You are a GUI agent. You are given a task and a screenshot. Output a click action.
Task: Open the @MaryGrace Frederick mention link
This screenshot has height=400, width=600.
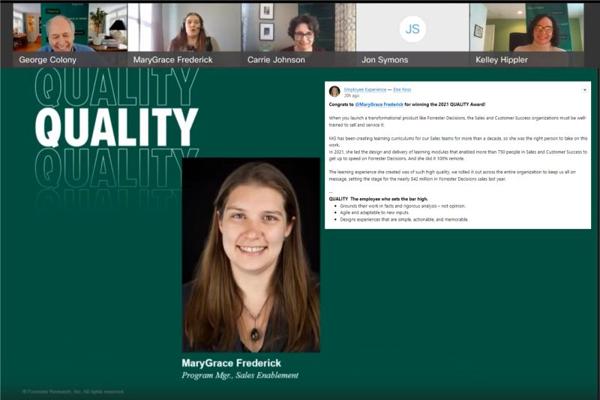tap(377, 104)
